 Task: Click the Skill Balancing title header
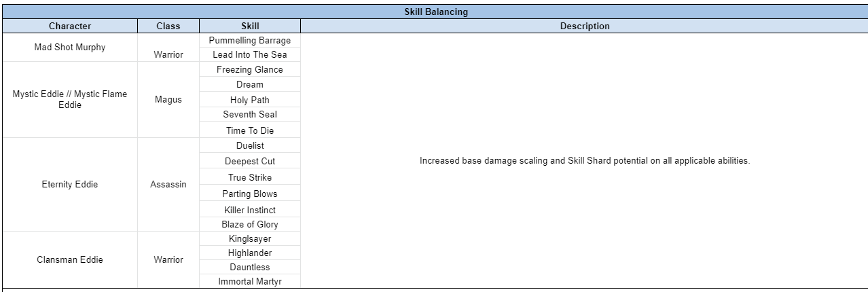tap(435, 12)
